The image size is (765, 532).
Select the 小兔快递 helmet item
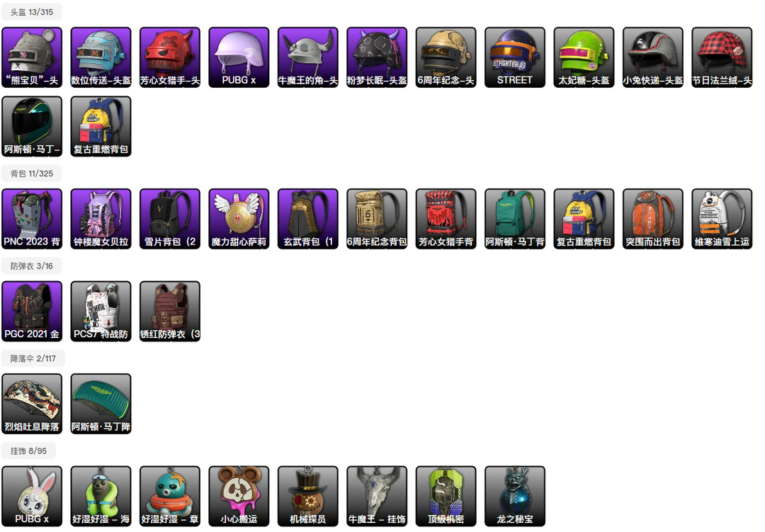click(x=653, y=57)
